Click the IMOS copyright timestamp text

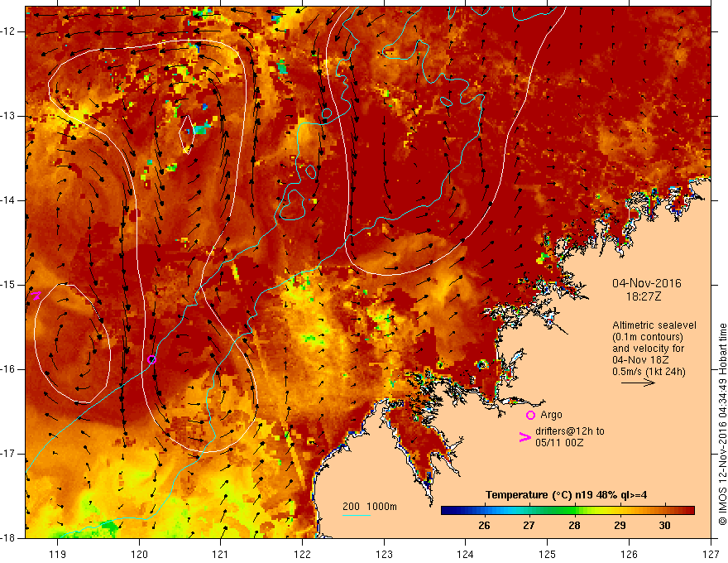(x=722, y=425)
